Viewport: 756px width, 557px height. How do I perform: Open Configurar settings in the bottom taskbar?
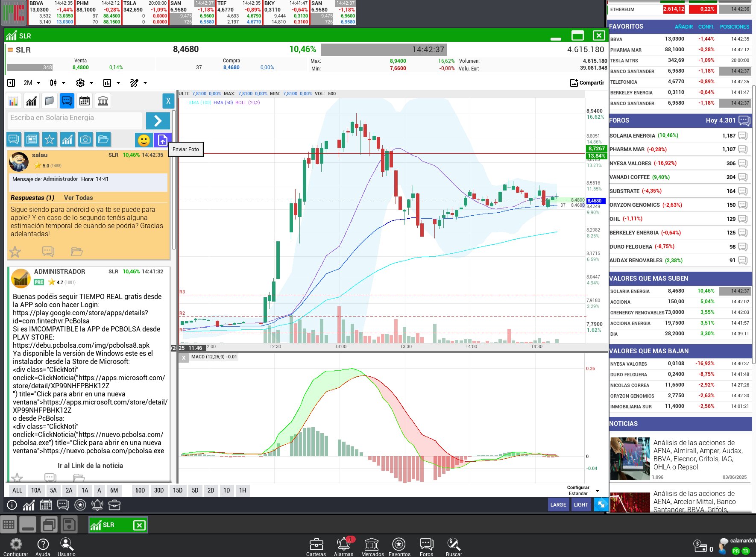(16, 547)
